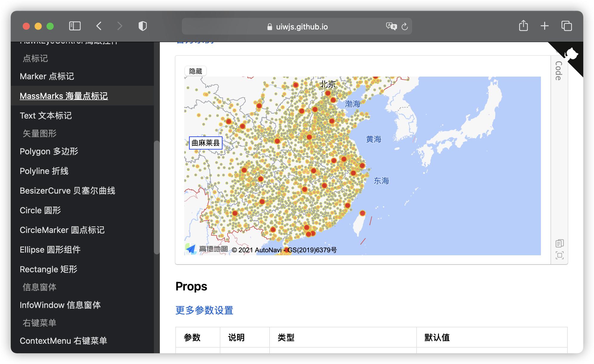Viewport: 594px width, 364px height.
Task: Copy the example source code
Action: pos(560,244)
